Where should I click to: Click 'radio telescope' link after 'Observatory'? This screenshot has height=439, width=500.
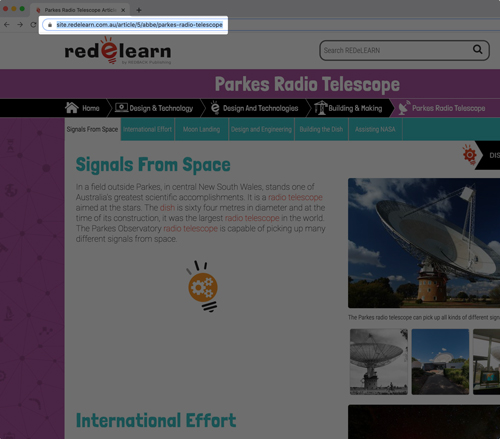pyautogui.click(x=190, y=228)
